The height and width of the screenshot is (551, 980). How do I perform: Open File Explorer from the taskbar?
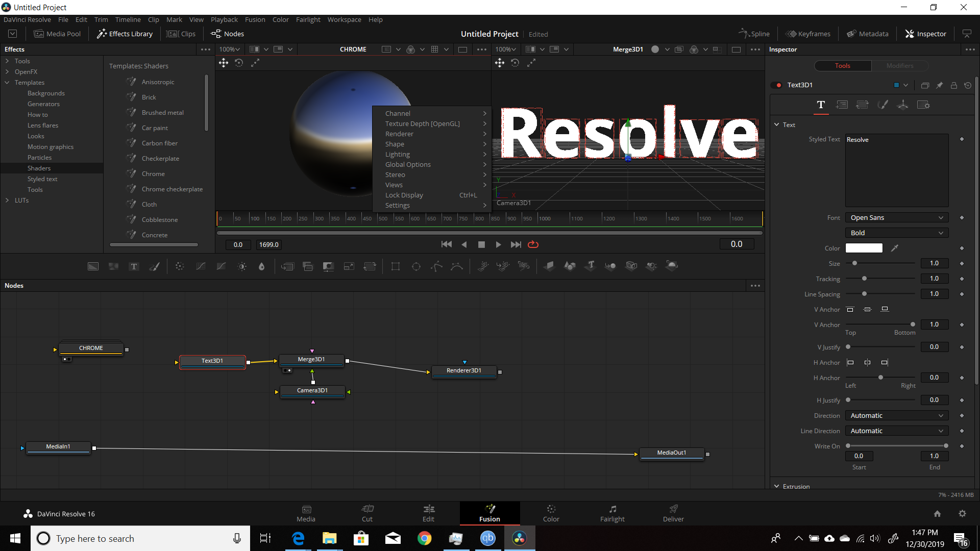point(329,538)
